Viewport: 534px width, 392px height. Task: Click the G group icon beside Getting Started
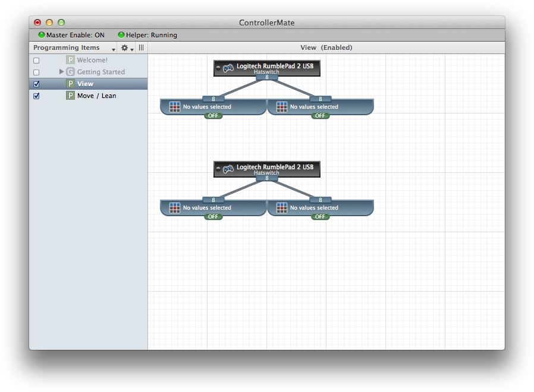[70, 72]
